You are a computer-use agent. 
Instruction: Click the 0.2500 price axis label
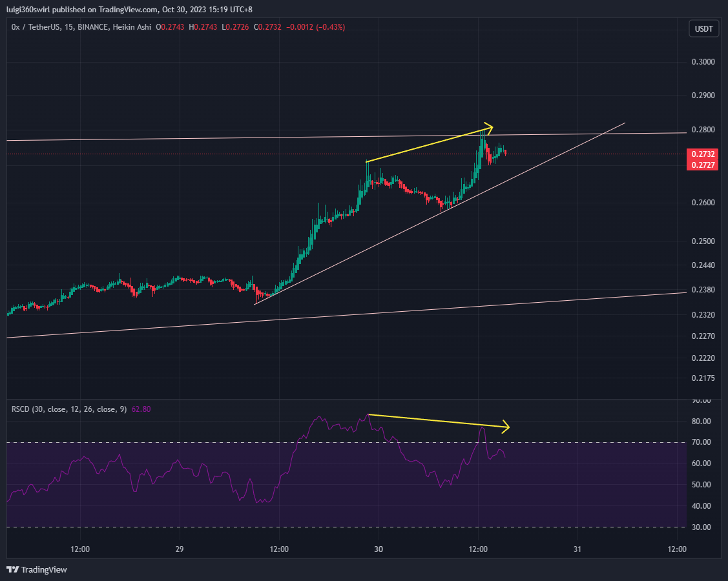703,241
